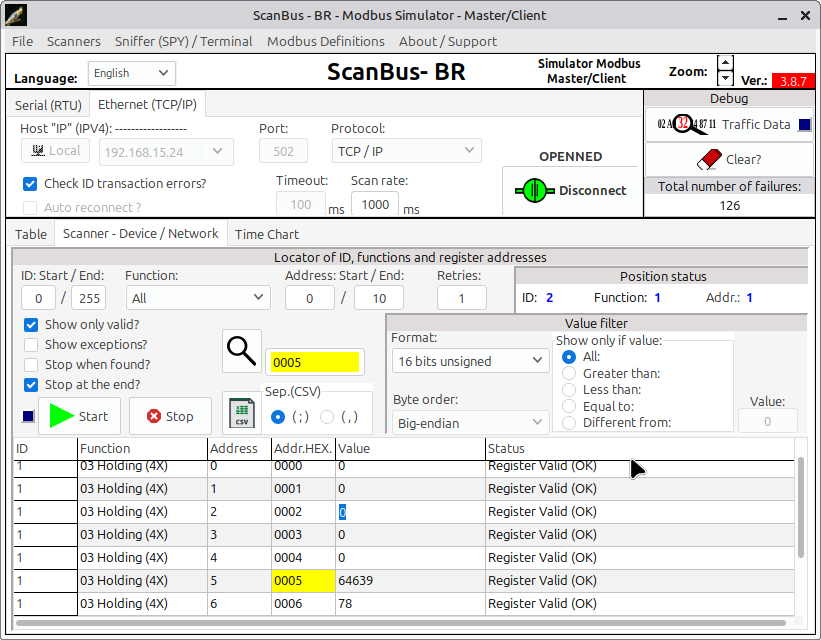The height and width of the screenshot is (640, 821).
Task: Switch to the Table tab
Action: (31, 234)
